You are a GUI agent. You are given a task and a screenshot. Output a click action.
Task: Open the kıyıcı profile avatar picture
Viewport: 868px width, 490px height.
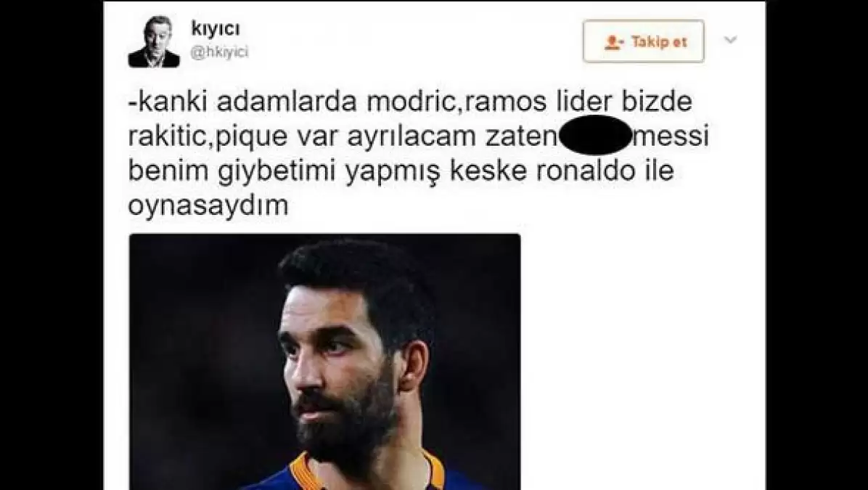coord(154,41)
